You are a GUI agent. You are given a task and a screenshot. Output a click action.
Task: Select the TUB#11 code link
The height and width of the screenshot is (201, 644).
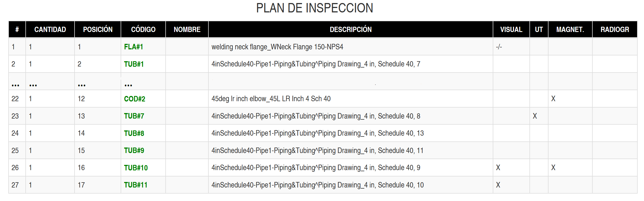[x=136, y=185]
